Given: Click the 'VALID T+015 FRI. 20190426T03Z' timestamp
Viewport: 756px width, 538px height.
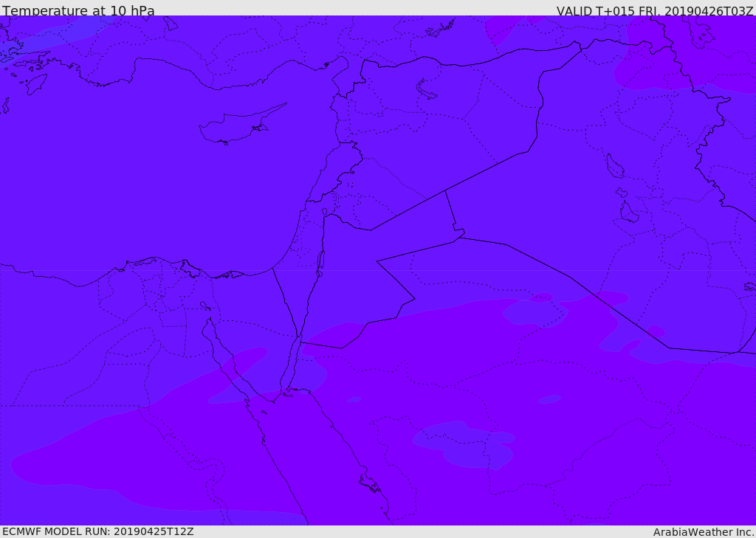Looking at the screenshot, I should (x=655, y=10).
